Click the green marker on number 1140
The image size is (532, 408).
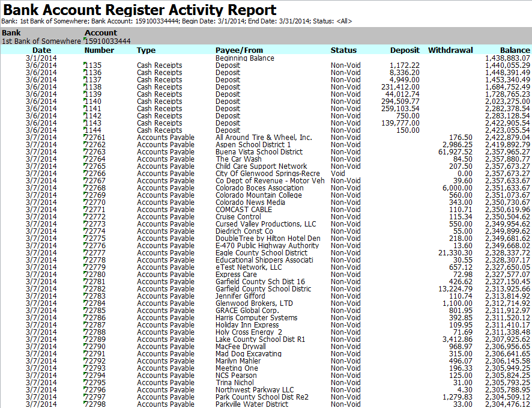[x=86, y=99]
